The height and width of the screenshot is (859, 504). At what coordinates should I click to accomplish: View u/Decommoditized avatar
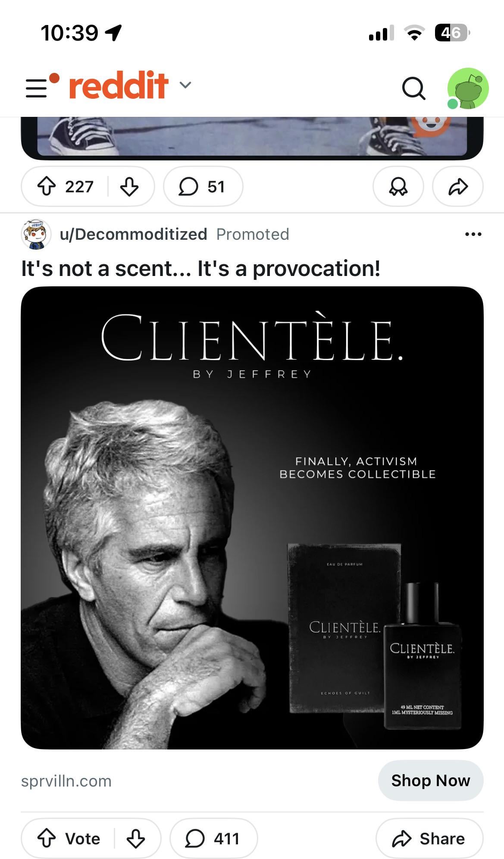point(36,234)
